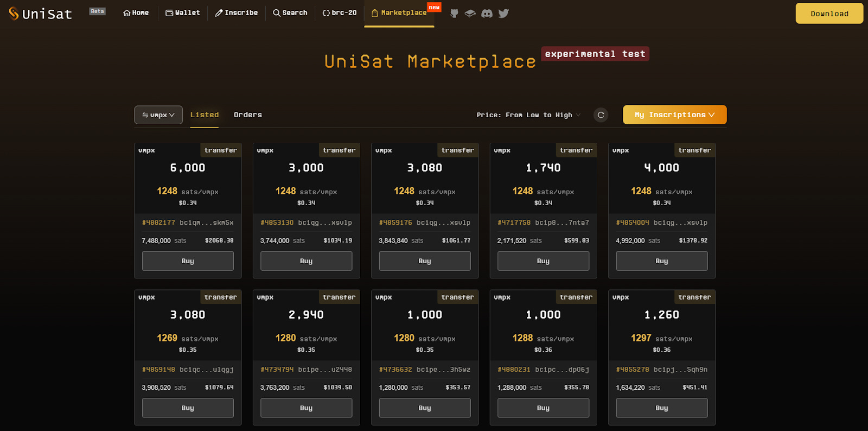Refresh listings with the circular arrow icon

[x=601, y=115]
